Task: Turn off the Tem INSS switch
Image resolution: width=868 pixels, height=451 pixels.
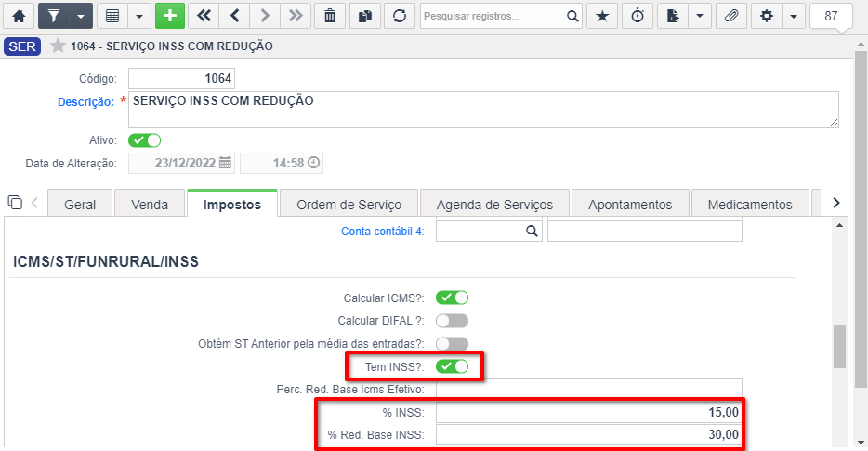Action: tap(453, 366)
